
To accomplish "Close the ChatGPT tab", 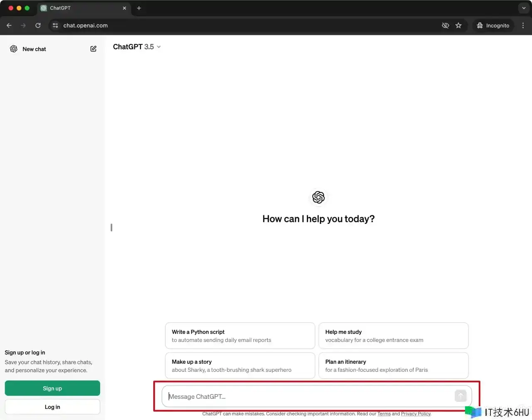I will (x=124, y=8).
